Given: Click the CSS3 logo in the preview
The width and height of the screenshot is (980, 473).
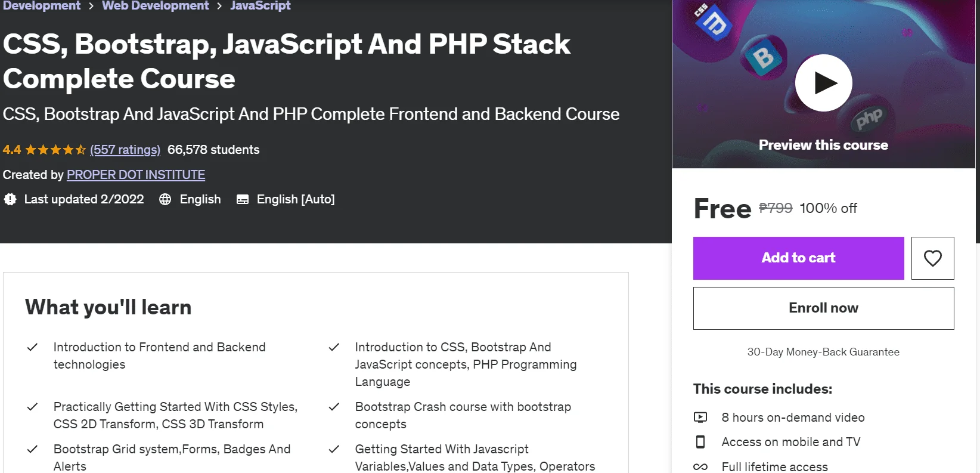Looking at the screenshot, I should (x=713, y=22).
